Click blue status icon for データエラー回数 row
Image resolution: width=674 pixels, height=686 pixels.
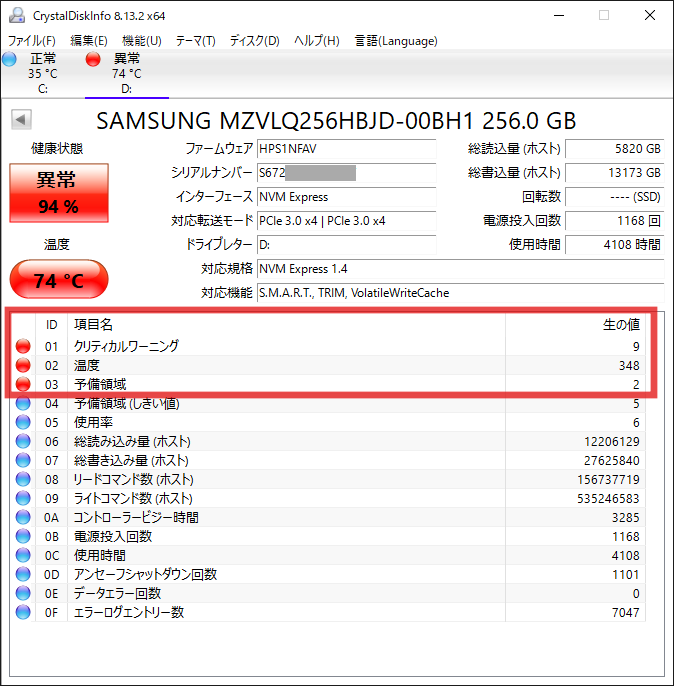(x=23, y=594)
